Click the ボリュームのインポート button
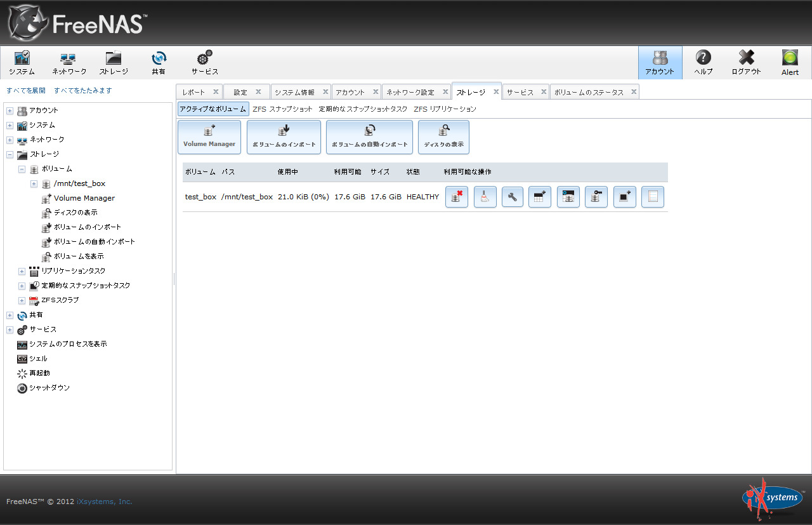Screen dimensions: 812x525 tap(284, 136)
